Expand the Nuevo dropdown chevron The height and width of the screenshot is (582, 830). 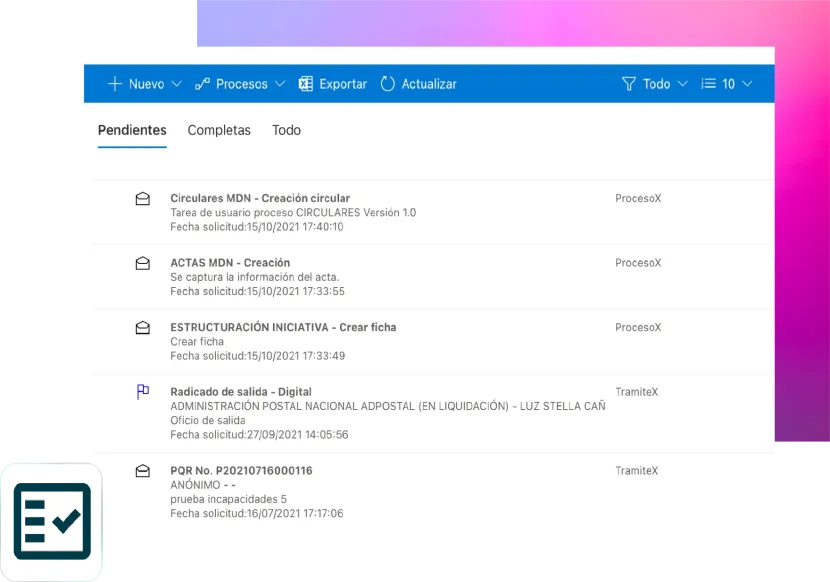[177, 84]
